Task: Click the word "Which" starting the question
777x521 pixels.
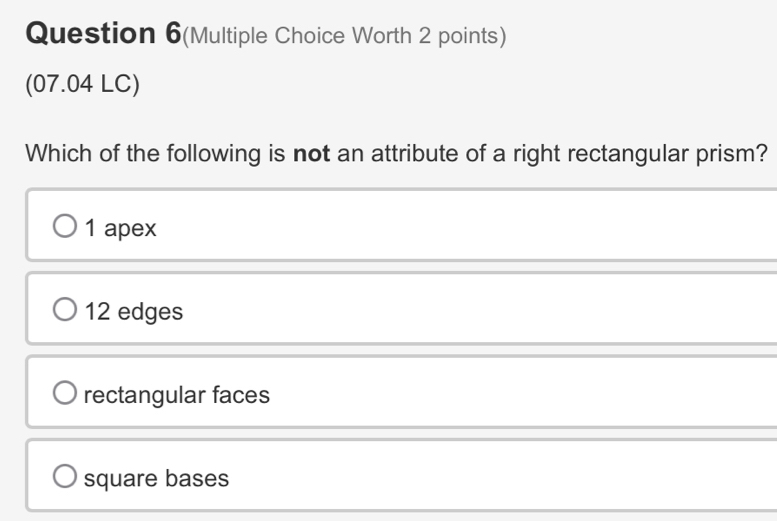Action: pyautogui.click(x=54, y=155)
